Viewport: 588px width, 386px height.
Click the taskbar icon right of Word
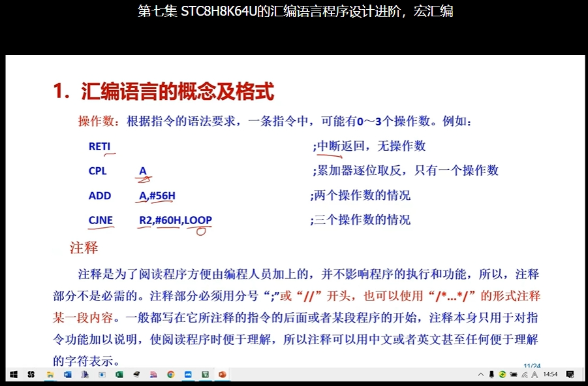point(85,374)
